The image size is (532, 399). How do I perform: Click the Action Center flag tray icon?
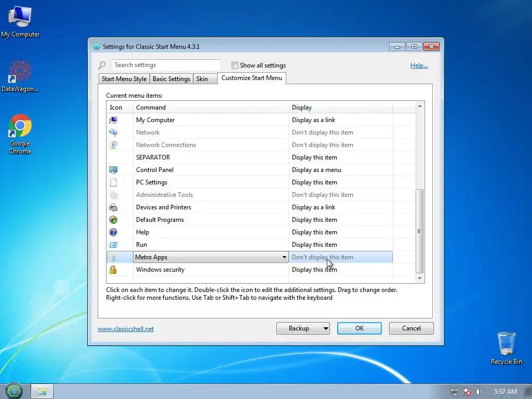pos(467,392)
